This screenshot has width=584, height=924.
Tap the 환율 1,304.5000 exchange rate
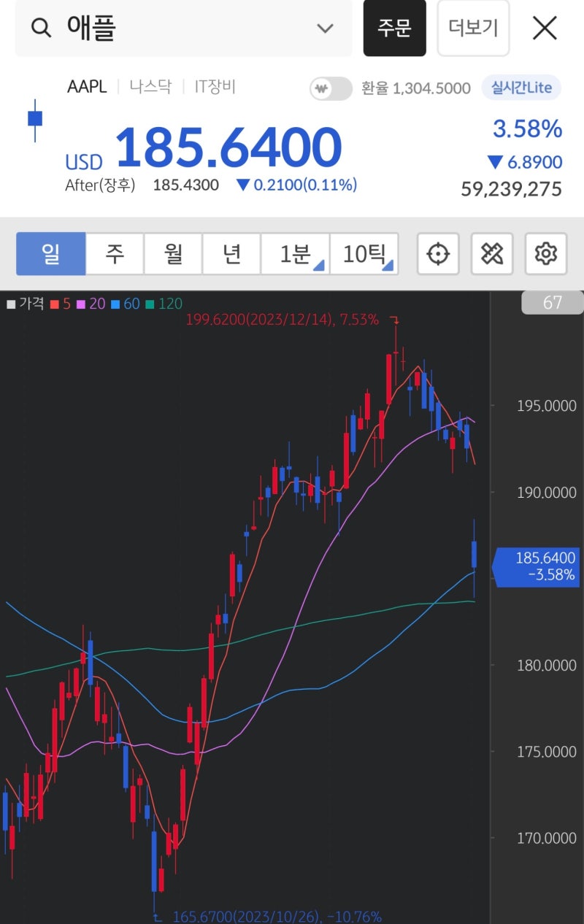coord(416,89)
